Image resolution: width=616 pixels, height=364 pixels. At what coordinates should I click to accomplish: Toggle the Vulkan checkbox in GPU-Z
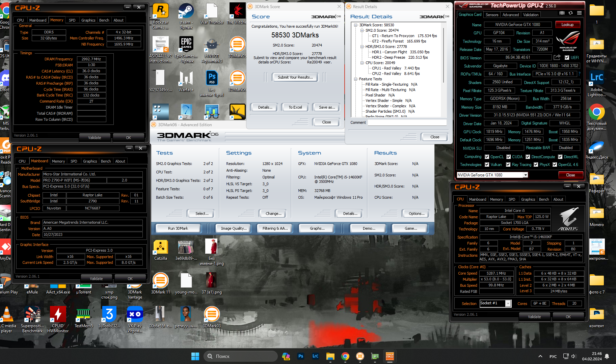487,165
